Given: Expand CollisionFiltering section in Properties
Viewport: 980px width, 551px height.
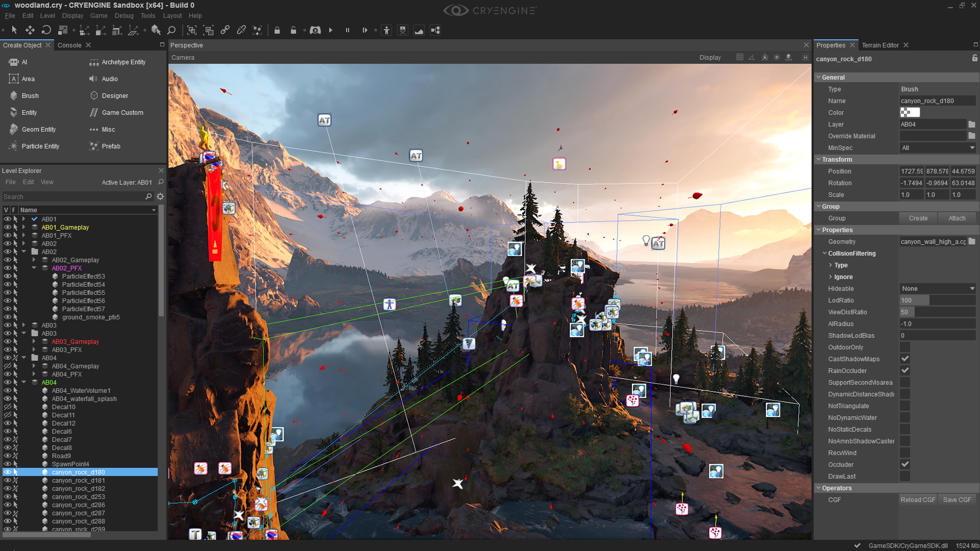Looking at the screenshot, I should pos(823,253).
